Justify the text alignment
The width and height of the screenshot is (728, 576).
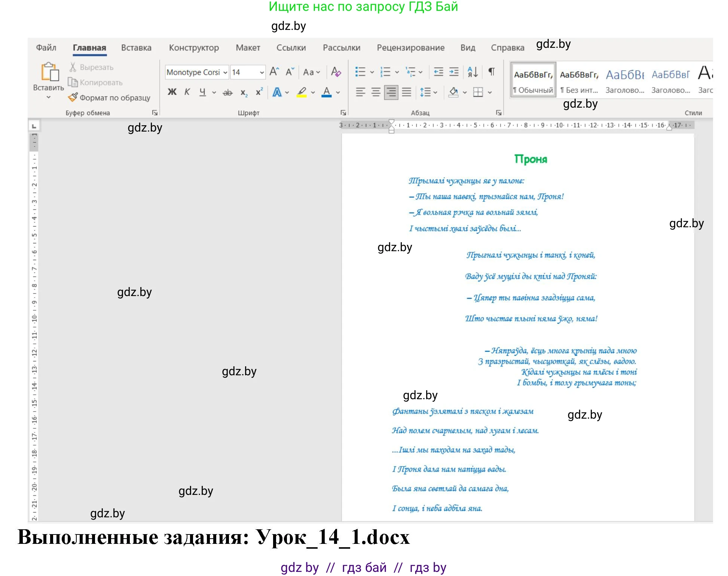(x=407, y=92)
